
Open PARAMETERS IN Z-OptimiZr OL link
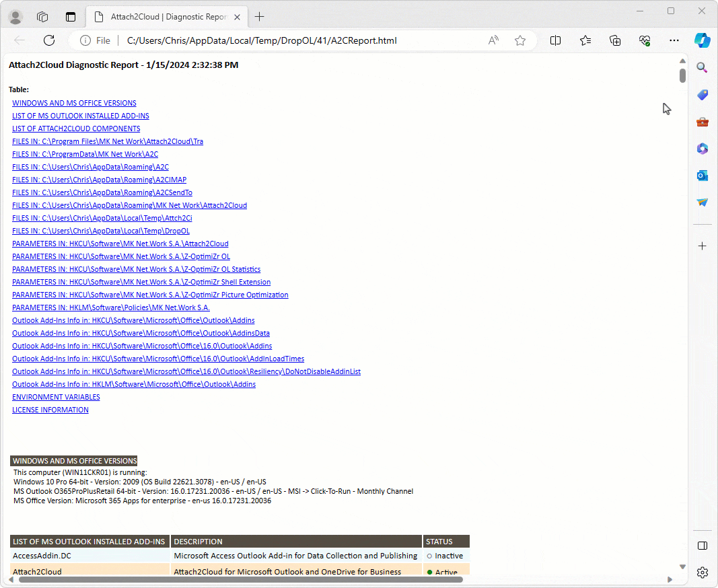tap(121, 257)
